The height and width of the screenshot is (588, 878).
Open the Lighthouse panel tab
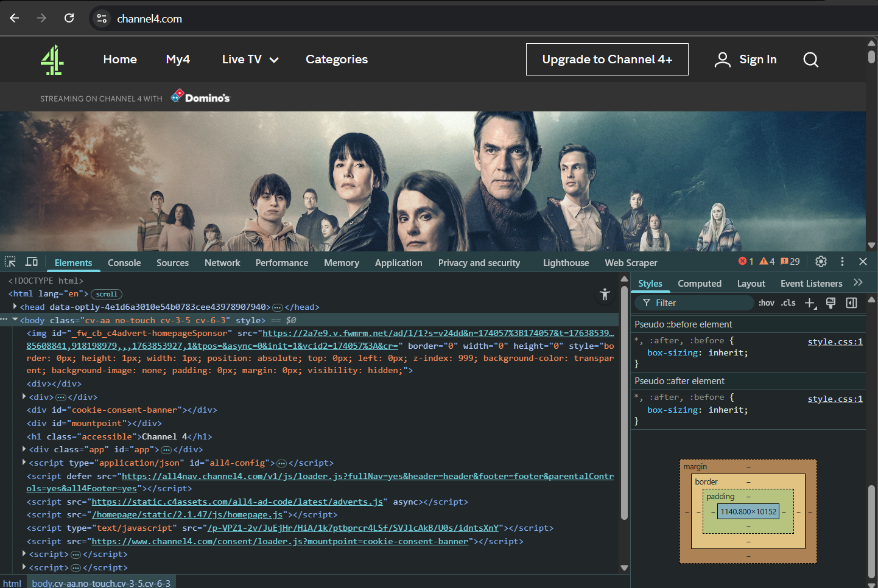click(566, 262)
